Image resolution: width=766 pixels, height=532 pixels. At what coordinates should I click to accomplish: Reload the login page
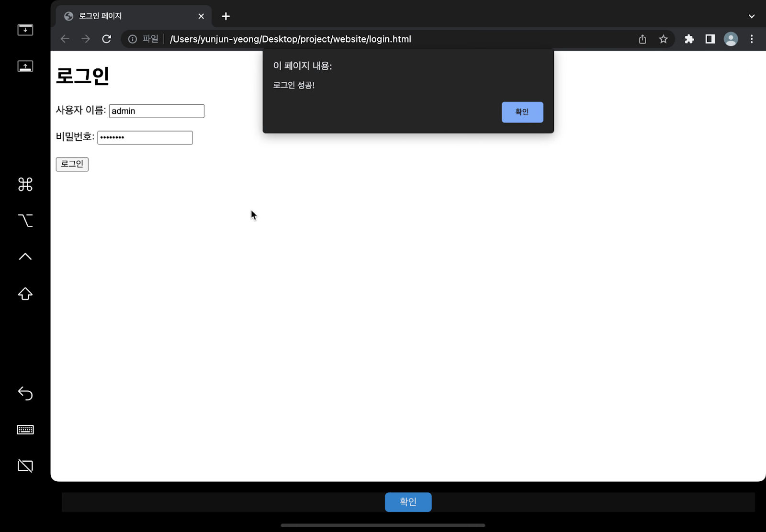coord(106,39)
